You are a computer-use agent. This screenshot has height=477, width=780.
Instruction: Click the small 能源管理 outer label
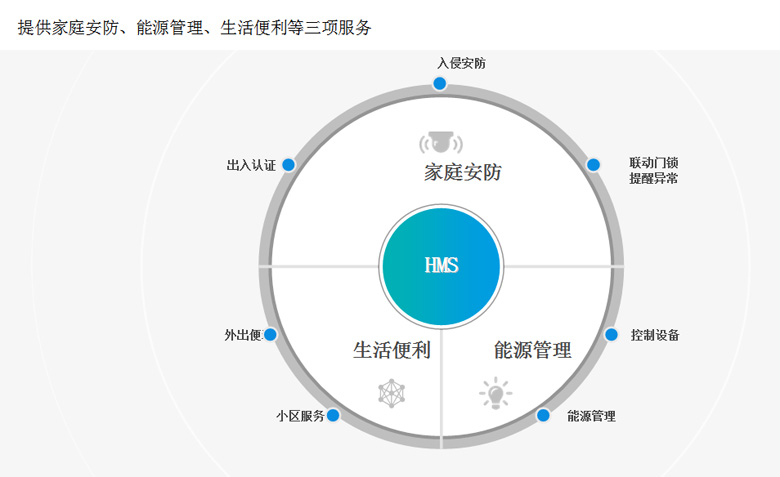pyautogui.click(x=591, y=416)
